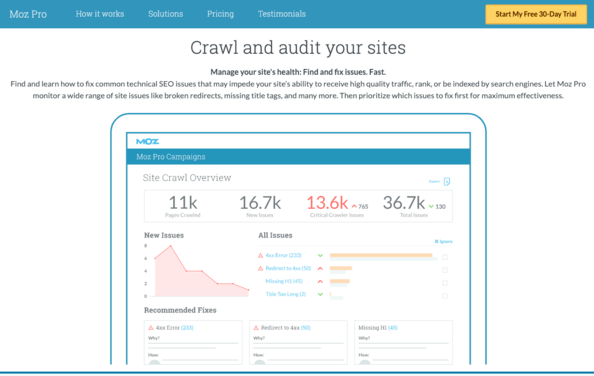594x376 pixels.
Task: Click Start My Free 30-Day Trial button
Action: point(536,14)
